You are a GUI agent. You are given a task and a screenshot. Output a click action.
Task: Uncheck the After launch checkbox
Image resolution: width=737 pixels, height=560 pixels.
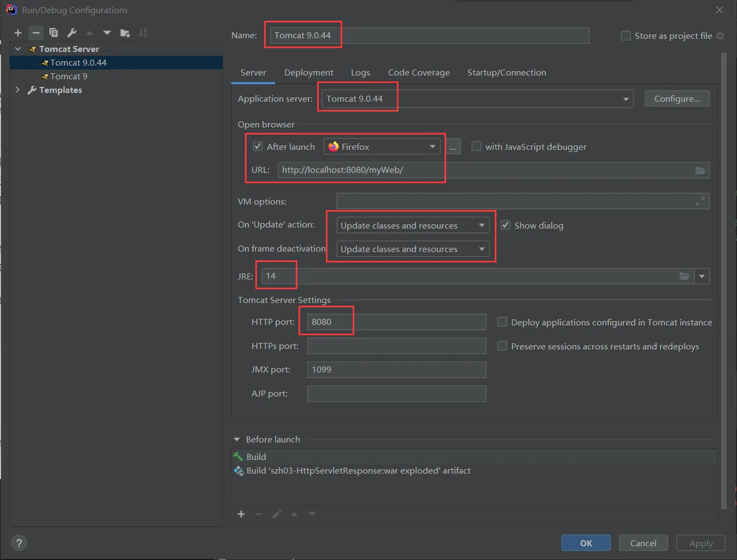(258, 147)
